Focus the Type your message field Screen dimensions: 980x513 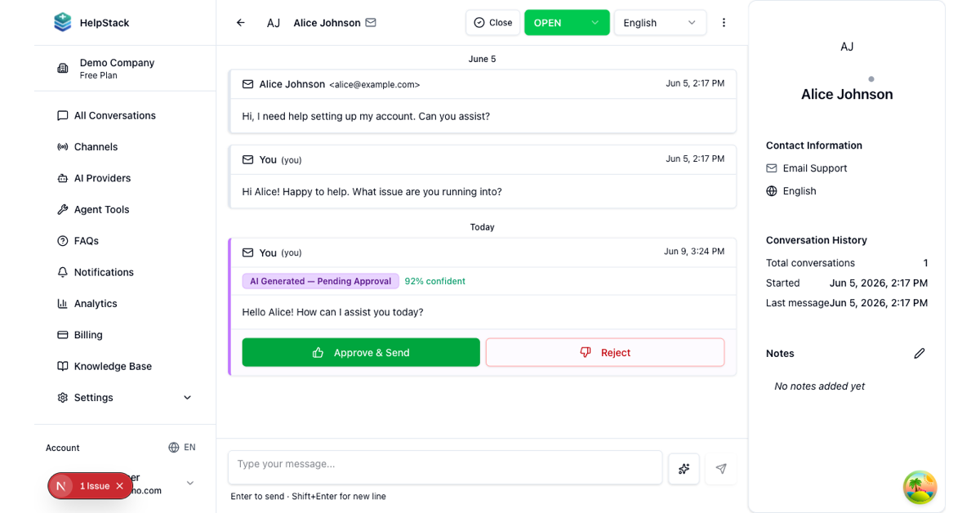pos(445,467)
